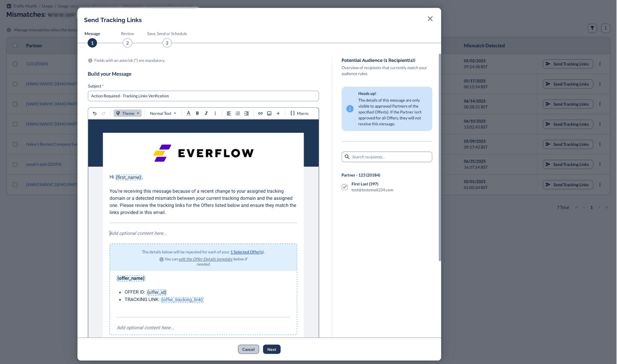Undo the last edit in editor toolbar

coord(95,114)
